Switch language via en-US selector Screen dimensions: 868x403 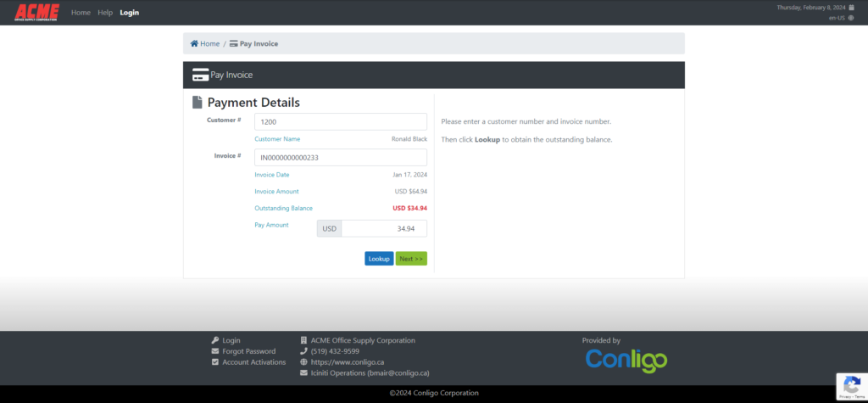pos(841,18)
